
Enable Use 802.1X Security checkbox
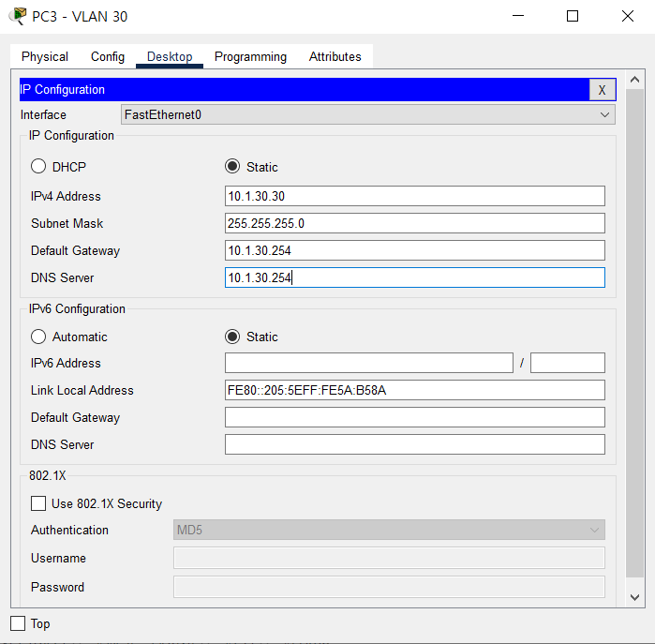[x=38, y=503]
